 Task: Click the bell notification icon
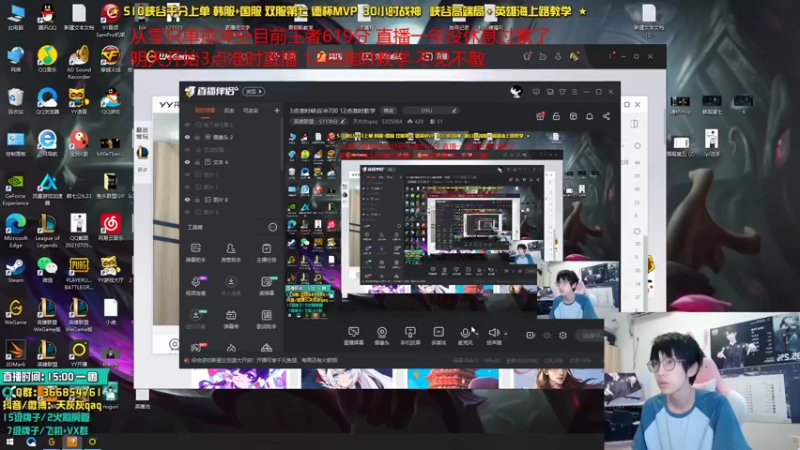[x=589, y=116]
